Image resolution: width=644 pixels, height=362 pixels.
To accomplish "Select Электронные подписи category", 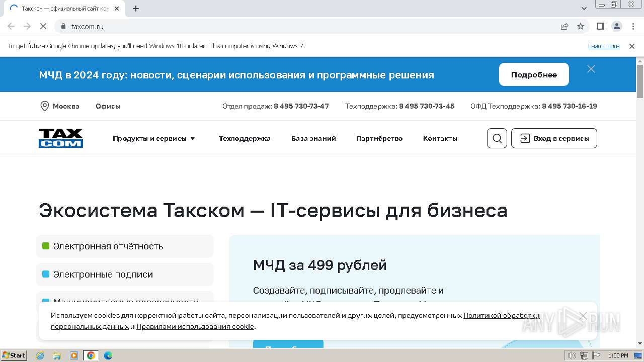I will (x=125, y=274).
